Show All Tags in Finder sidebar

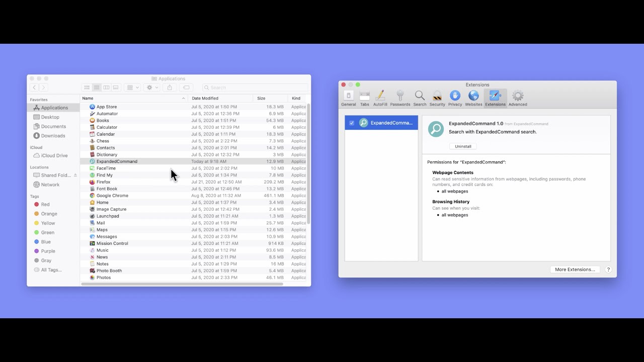point(51,270)
